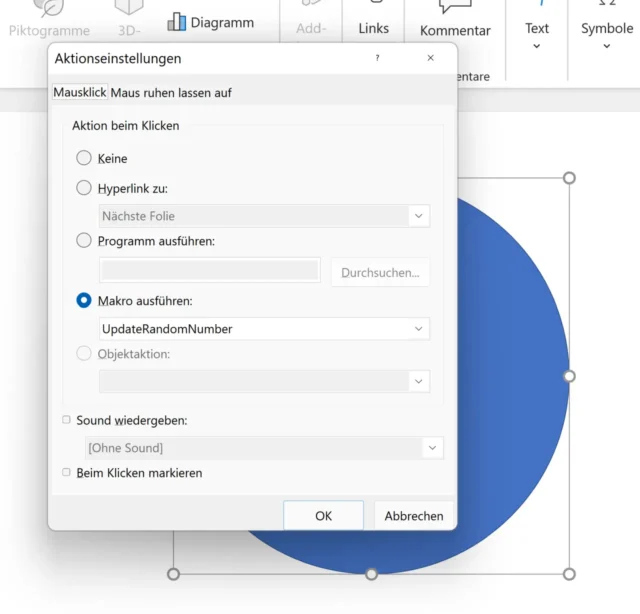Switch to the Maus ruhen lassen auf tab
Image resolution: width=640 pixels, height=614 pixels.
pos(171,93)
